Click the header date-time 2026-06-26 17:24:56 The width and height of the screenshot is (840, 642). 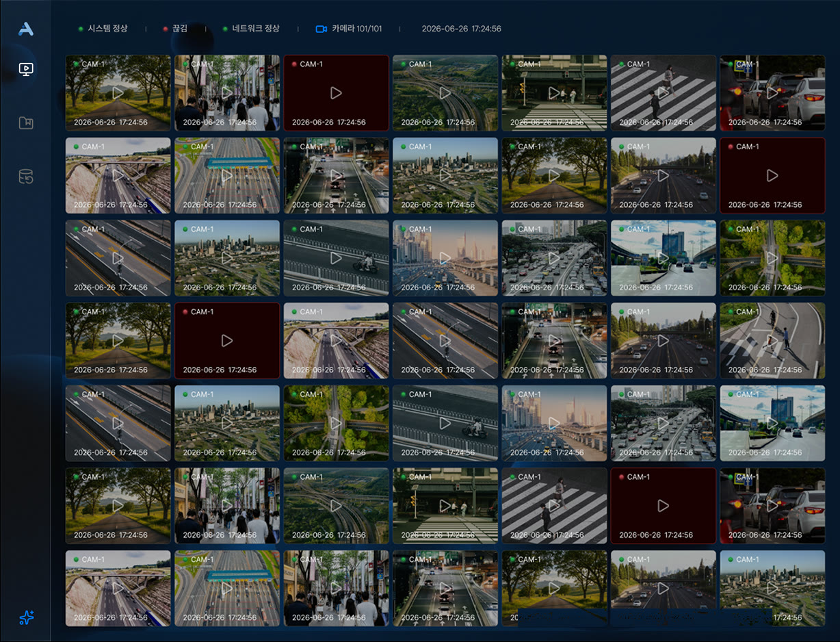point(461,29)
